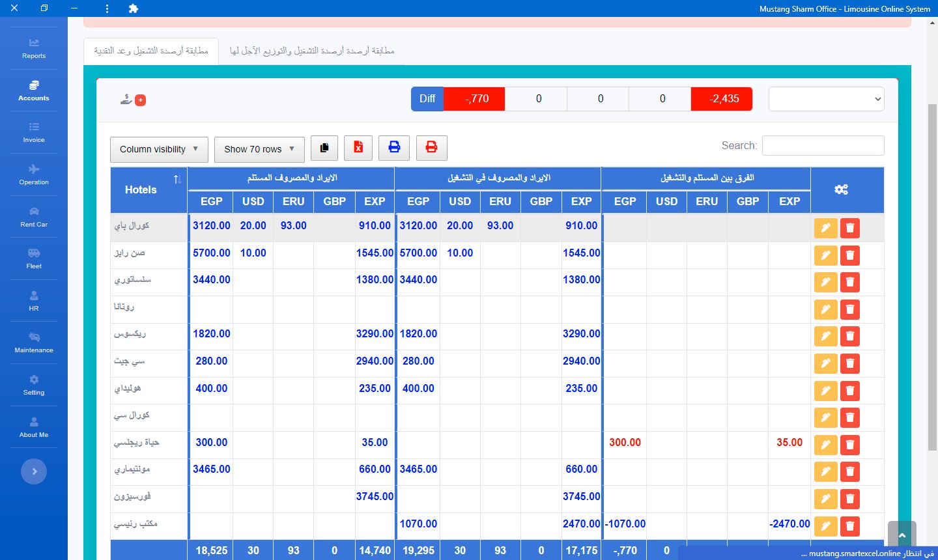
Task: Edit the حياة ريجنسي row
Action: tap(825, 445)
